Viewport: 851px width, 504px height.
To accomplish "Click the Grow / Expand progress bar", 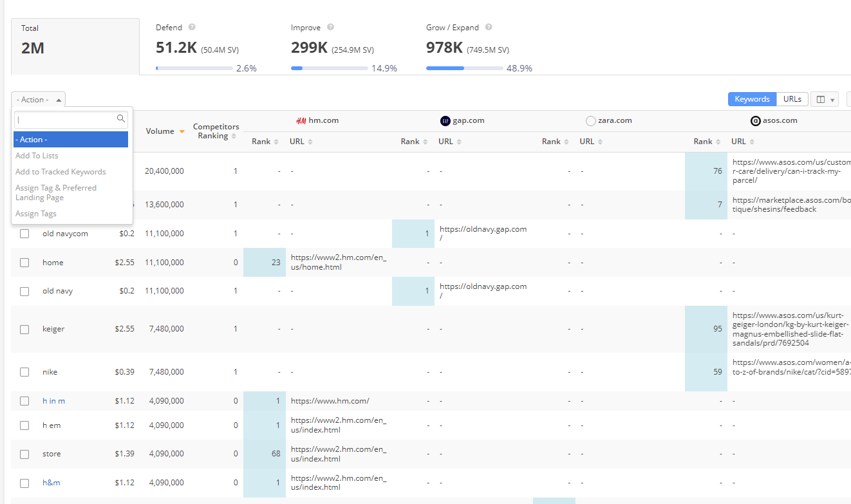I will (x=464, y=68).
